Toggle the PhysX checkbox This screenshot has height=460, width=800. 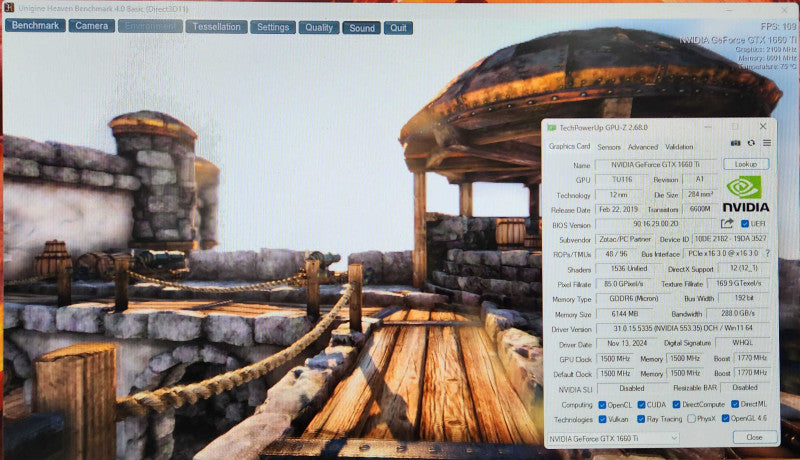[691, 419]
